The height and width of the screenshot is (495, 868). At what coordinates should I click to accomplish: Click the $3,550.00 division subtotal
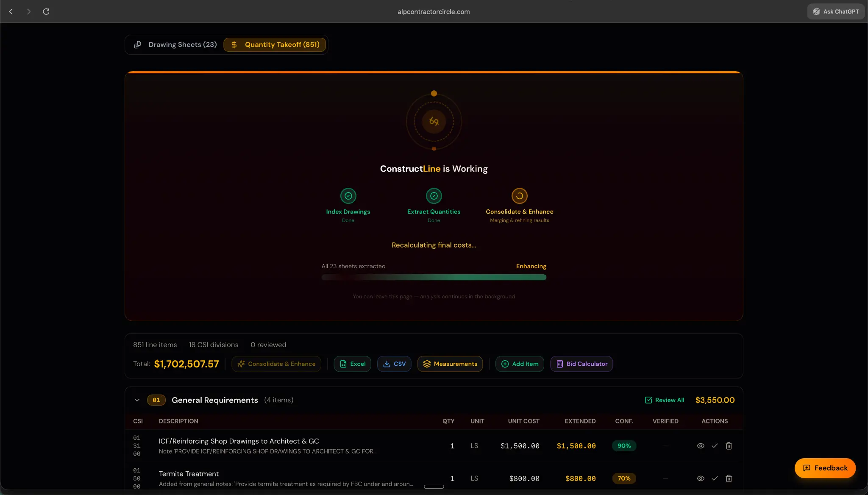[715, 400]
